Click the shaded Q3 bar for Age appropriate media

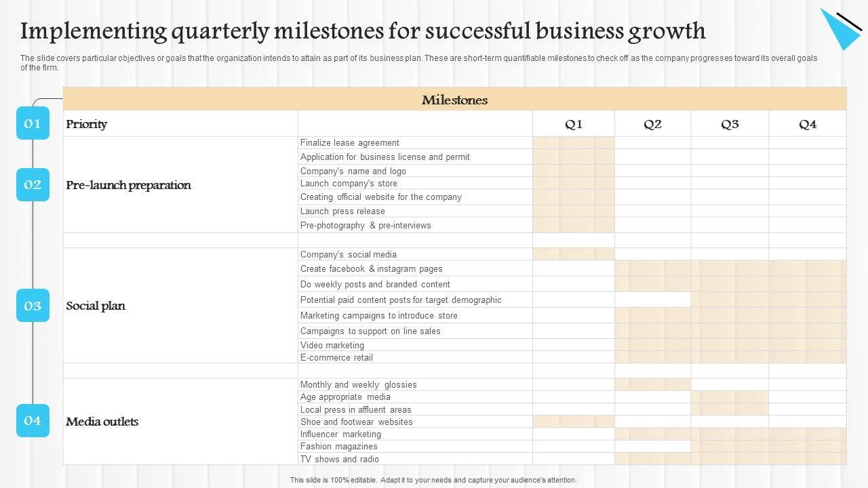pos(730,397)
